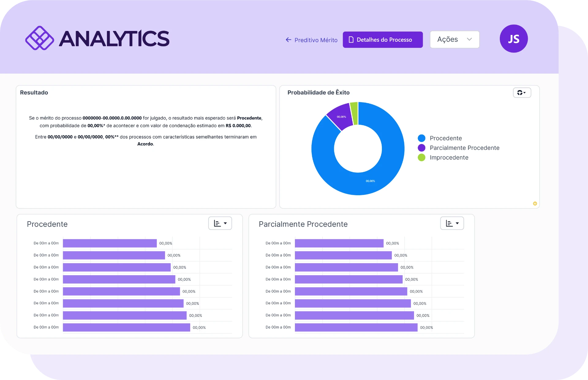Go back via the Preditivo Mérito arrow
This screenshot has height=380, width=588.
coord(288,40)
